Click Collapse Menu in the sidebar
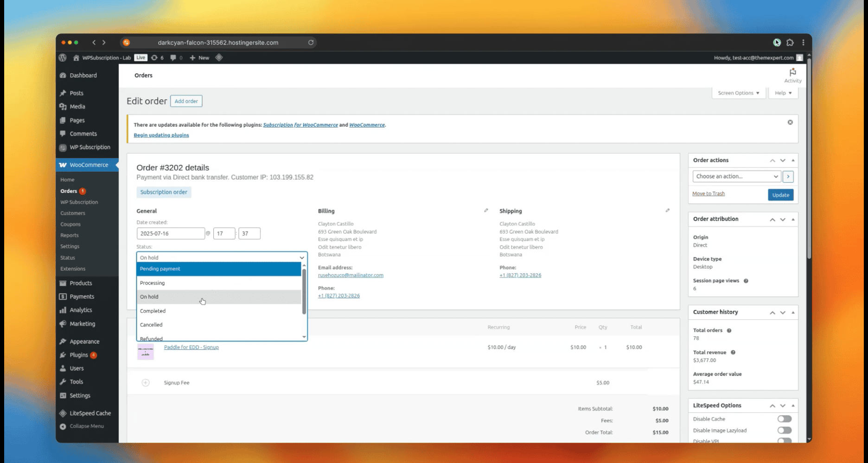 [87, 426]
